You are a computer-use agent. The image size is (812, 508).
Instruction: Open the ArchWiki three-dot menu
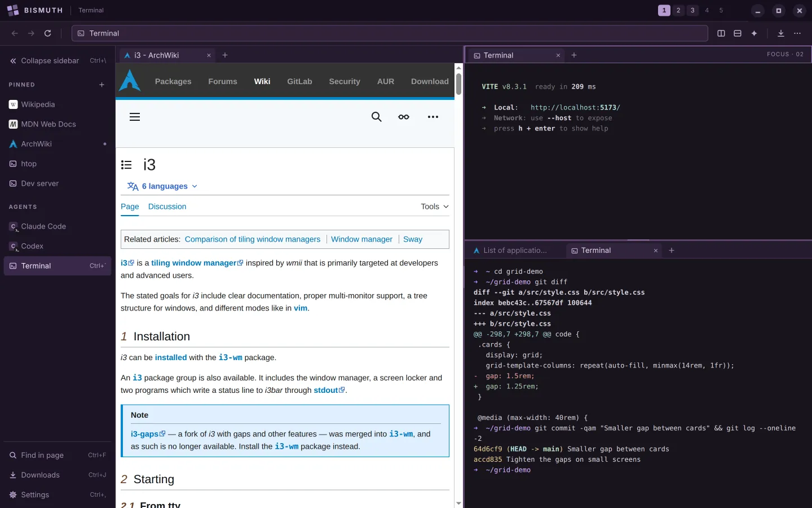pyautogui.click(x=433, y=117)
